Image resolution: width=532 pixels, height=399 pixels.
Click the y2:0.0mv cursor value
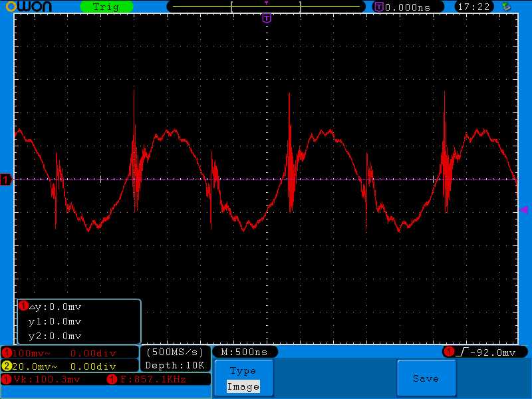(x=55, y=336)
